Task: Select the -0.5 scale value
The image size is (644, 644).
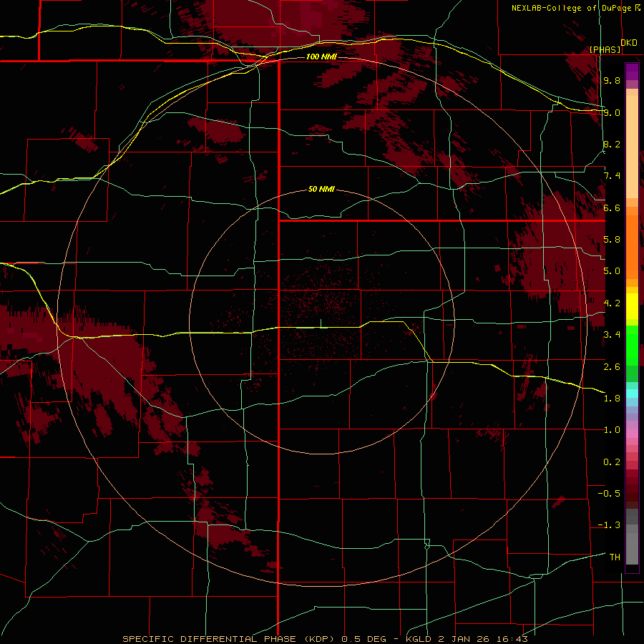Action: (x=609, y=494)
